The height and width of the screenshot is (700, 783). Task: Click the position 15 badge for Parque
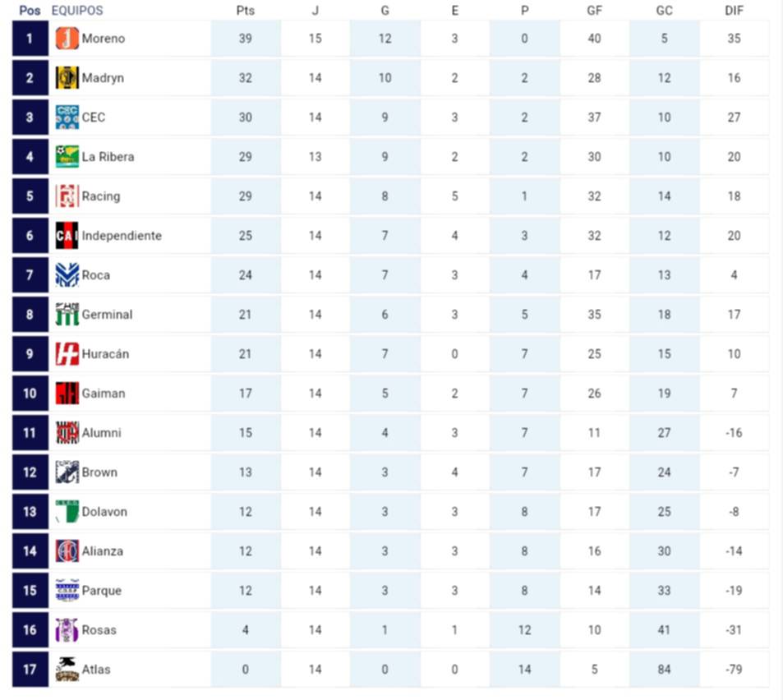click(30, 591)
